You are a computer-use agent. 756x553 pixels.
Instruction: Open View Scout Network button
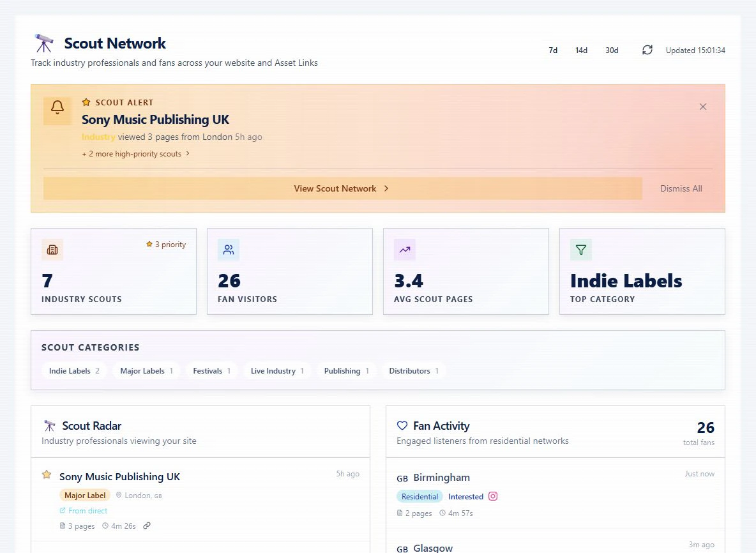[x=342, y=188]
